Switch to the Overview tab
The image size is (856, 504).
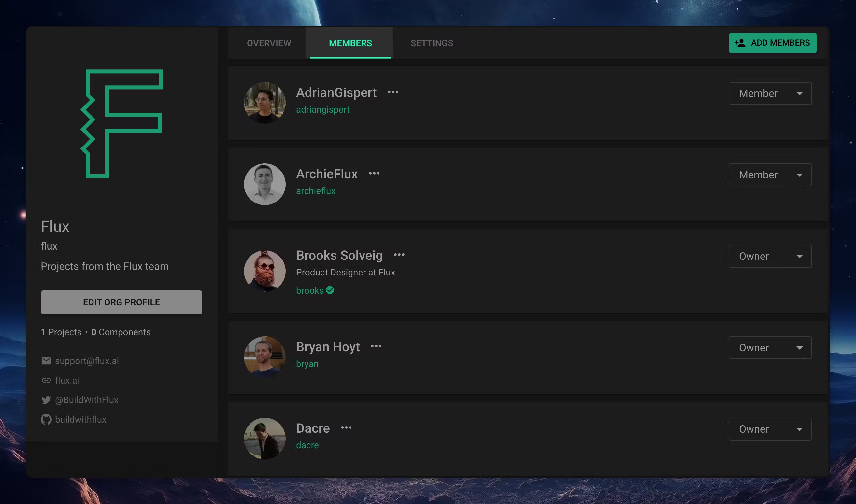pyautogui.click(x=269, y=43)
